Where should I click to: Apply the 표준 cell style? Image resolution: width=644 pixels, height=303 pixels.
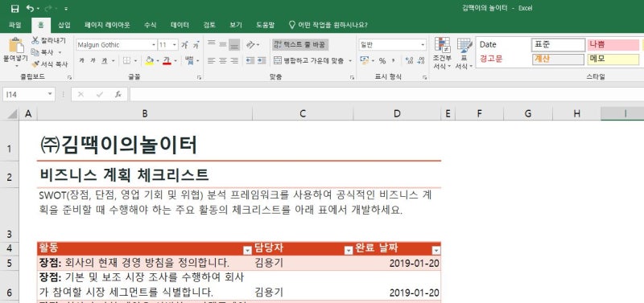(x=558, y=45)
